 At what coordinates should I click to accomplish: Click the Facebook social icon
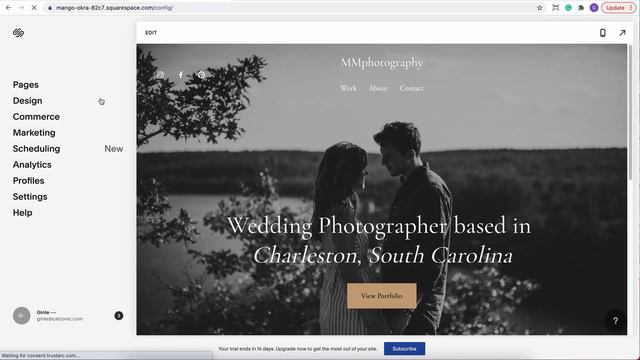(181, 75)
